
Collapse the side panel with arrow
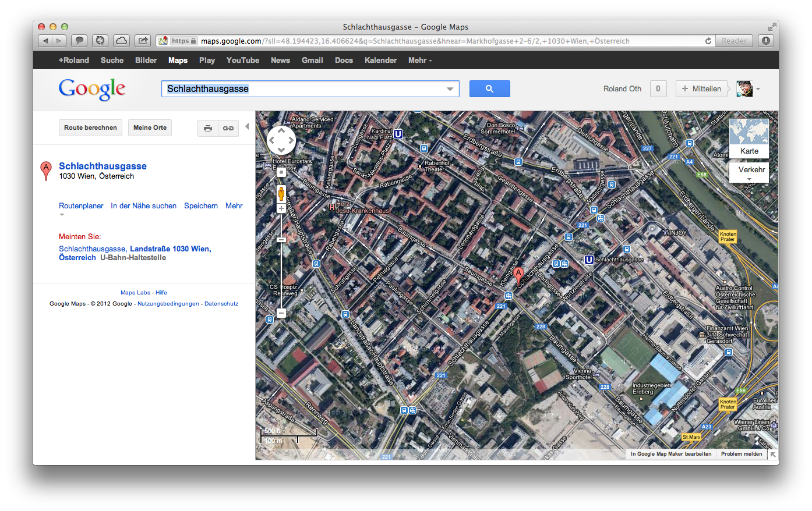coord(247,126)
